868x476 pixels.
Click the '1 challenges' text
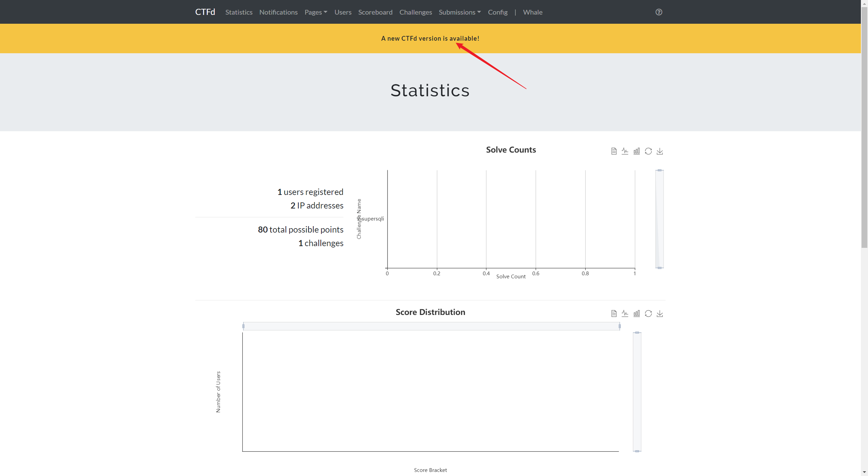tap(321, 243)
